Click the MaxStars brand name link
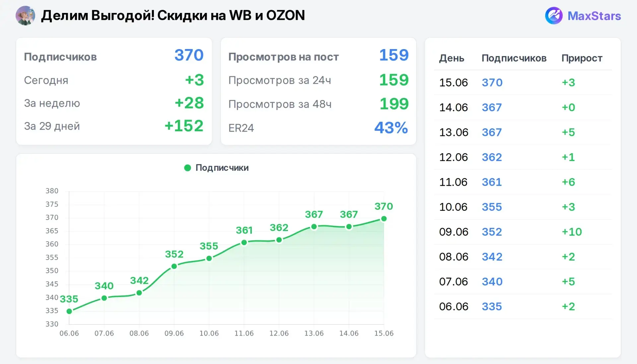Screen dimensions: 637x364 (x=594, y=16)
